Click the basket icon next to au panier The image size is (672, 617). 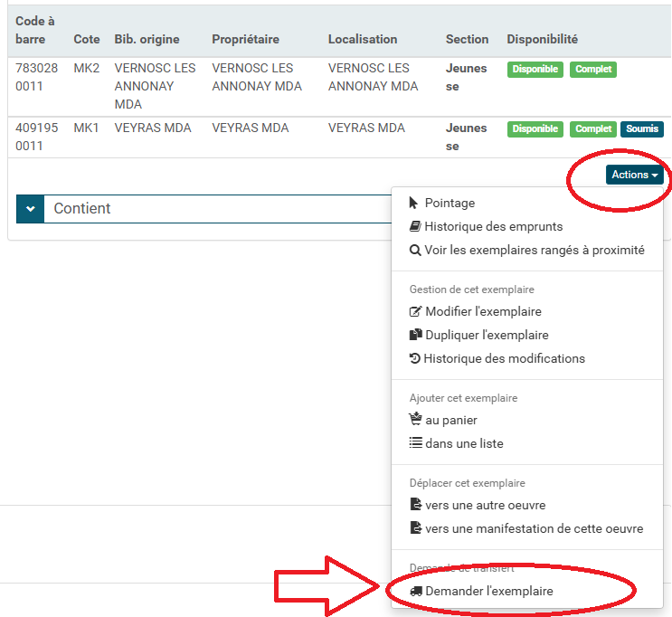[416, 420]
